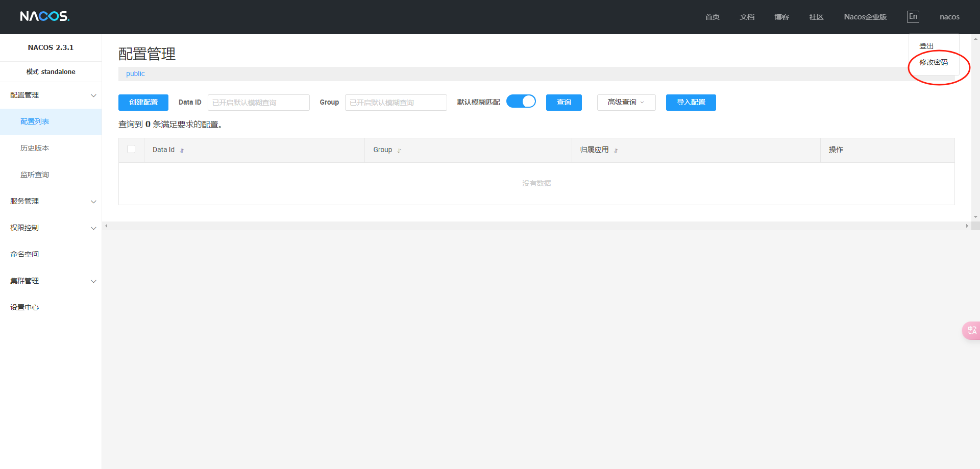Sort table by Data Id column icon
Image resolution: width=980 pixels, height=469 pixels.
coord(182,151)
